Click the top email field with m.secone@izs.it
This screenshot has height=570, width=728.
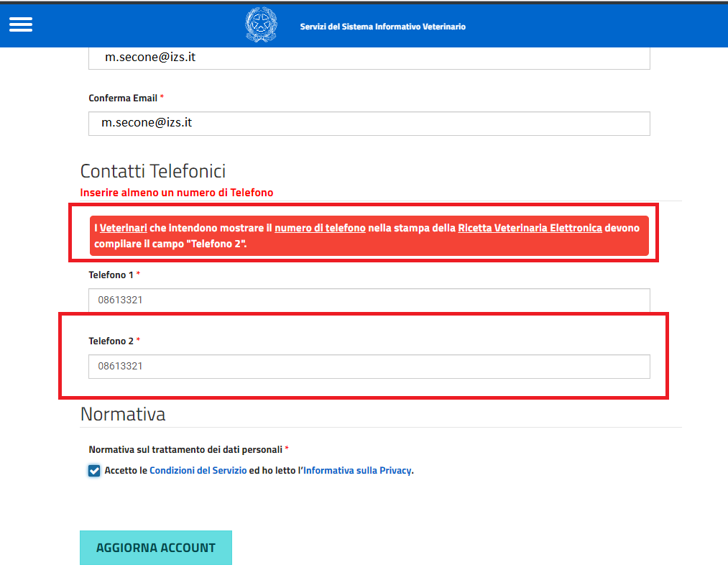pos(369,58)
